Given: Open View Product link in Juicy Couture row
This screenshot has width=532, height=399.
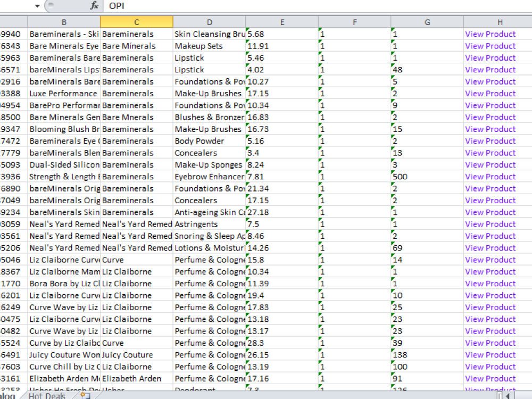Looking at the screenshot, I should coord(491,354).
